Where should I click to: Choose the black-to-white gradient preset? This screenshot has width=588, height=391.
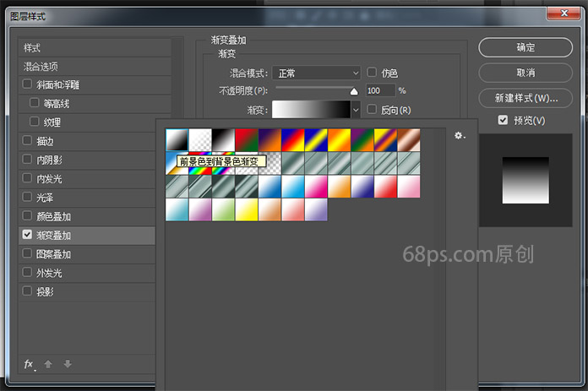click(223, 138)
